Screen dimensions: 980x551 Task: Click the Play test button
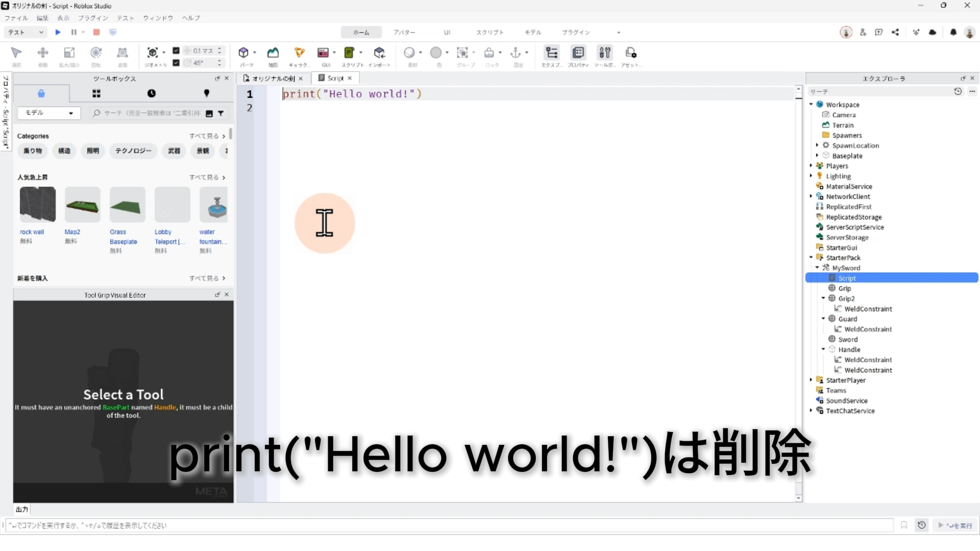[58, 32]
